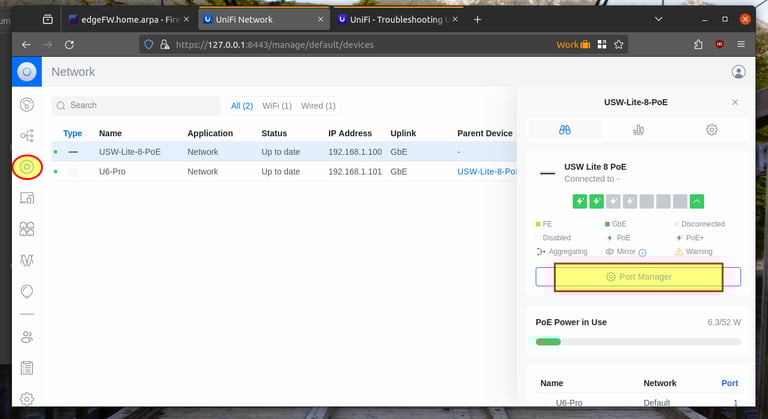Viewport: 768px width, 419px height.
Task: Sort by the Type column header
Action: tap(72, 133)
